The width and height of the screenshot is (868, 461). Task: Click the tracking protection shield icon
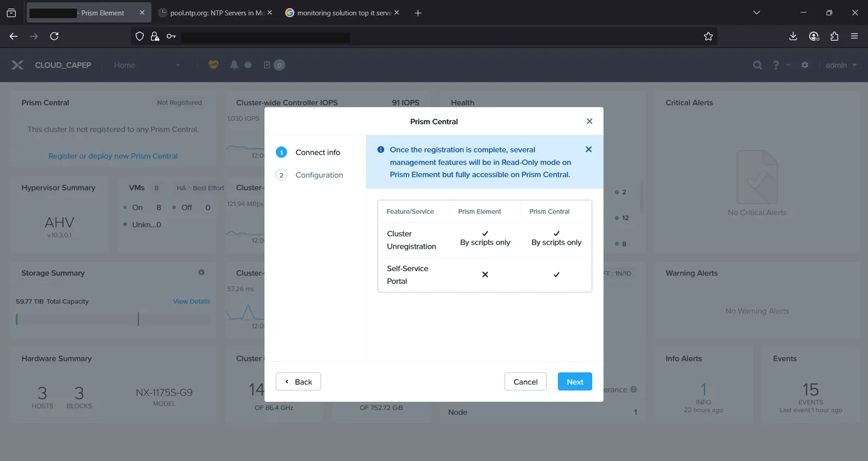(139, 37)
